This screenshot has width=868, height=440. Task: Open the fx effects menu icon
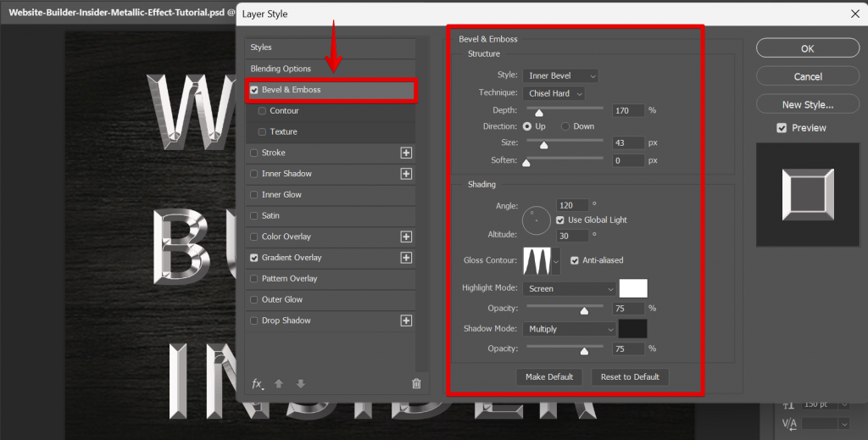point(258,383)
